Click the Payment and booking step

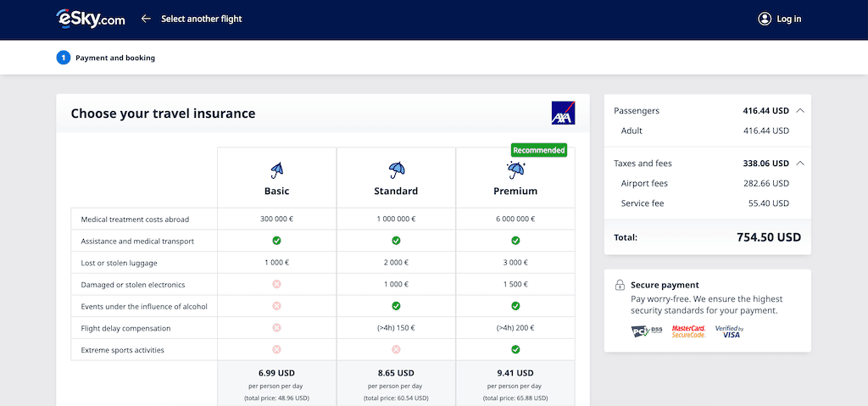click(115, 58)
